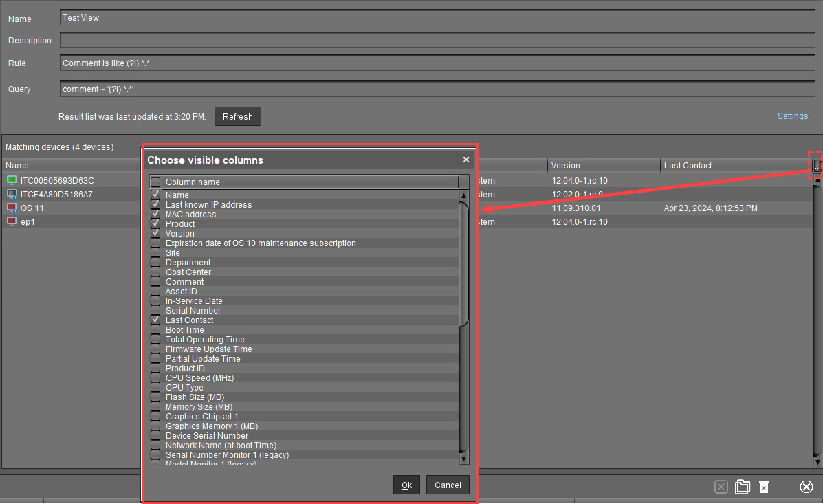
Task: Click Cancel to dismiss the dialog
Action: coord(448,485)
